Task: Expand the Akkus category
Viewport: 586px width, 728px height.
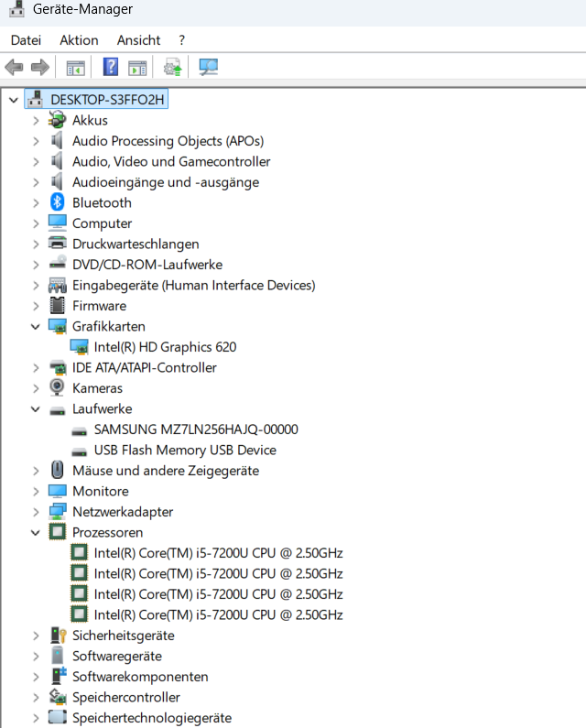Action: click(x=36, y=121)
